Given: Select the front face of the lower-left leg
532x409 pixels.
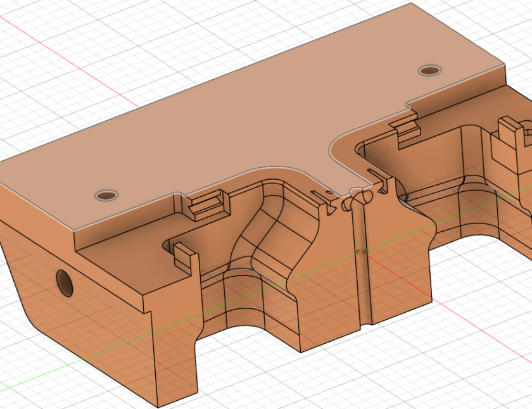Looking at the screenshot, I should pos(174,355).
